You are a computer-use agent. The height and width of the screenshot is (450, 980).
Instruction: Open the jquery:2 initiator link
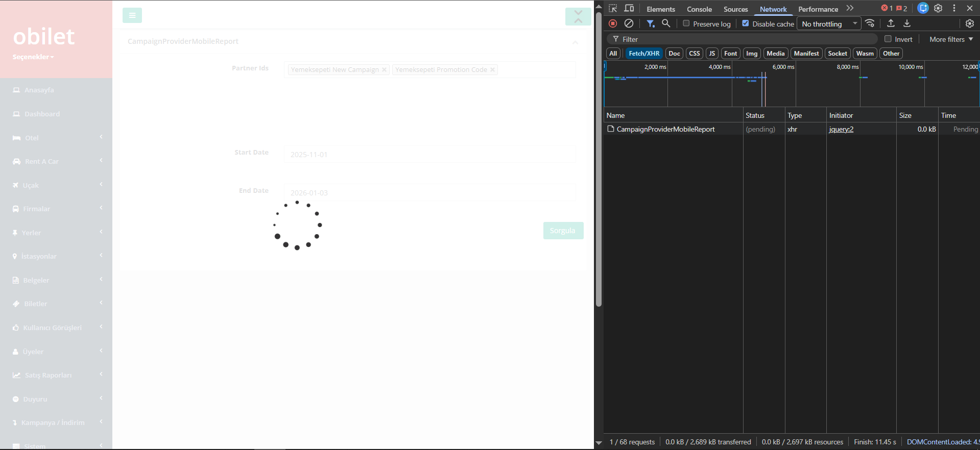point(841,129)
